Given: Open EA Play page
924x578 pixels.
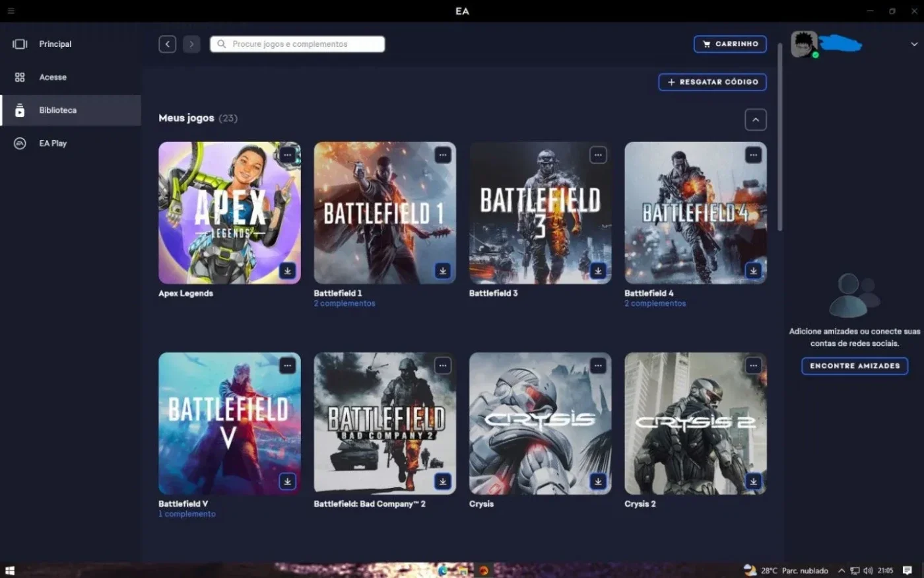Looking at the screenshot, I should click(71, 143).
